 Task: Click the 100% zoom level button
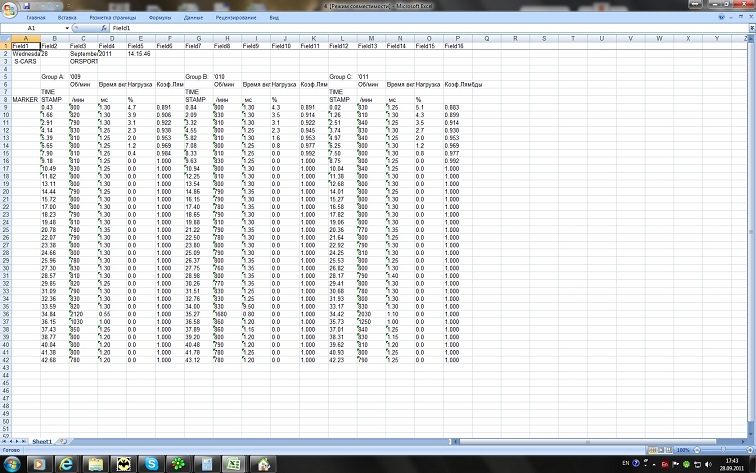point(683,450)
